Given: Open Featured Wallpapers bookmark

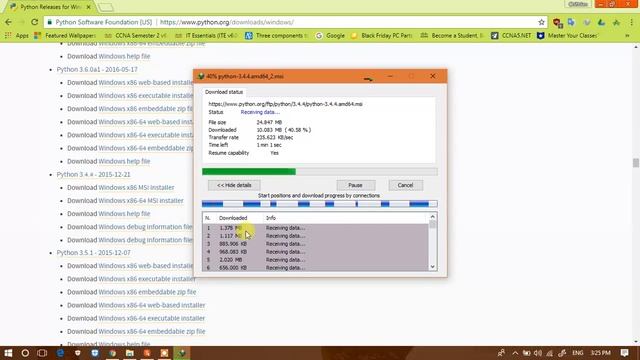Looking at the screenshot, I should [x=65, y=36].
